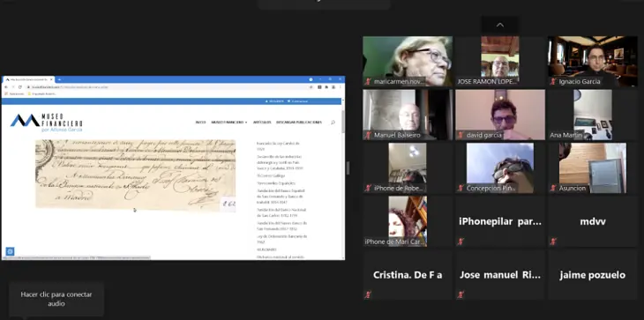Click muted mic icon on maricarmen.nov tile
The width and height of the screenshot is (644, 320).
tap(368, 82)
